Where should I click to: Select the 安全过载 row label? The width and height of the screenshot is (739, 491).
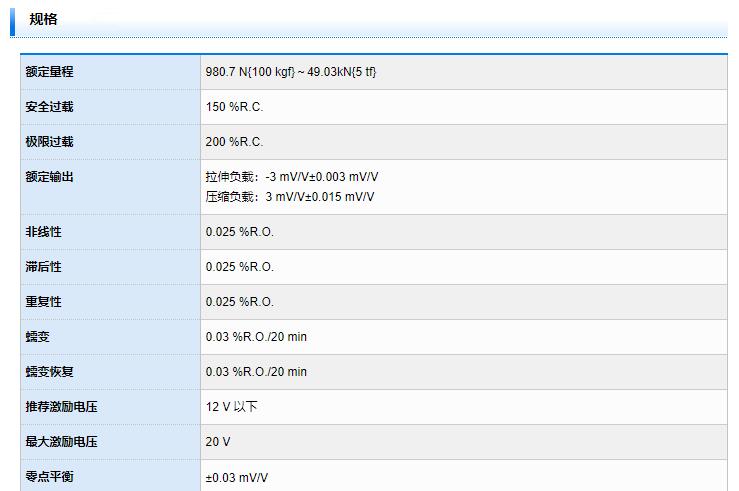click(50, 107)
